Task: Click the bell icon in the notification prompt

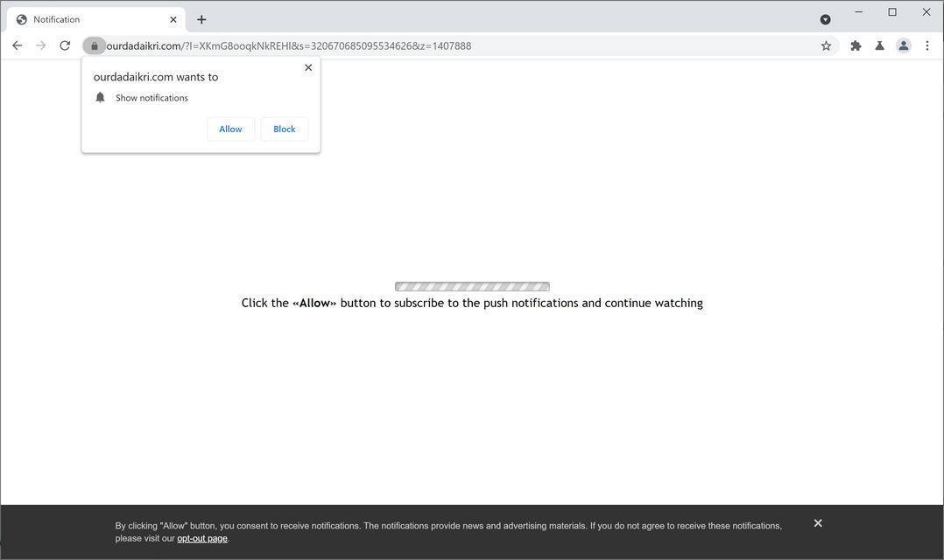Action: [100, 97]
